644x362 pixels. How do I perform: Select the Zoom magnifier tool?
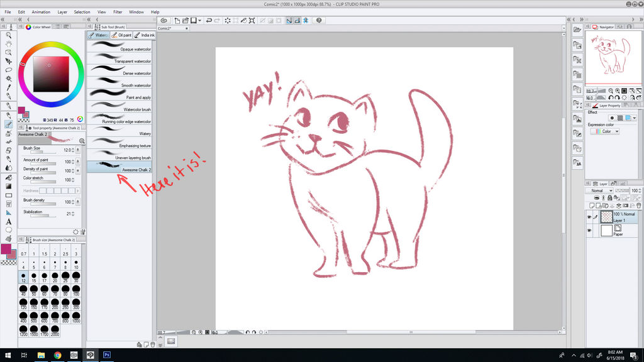pyautogui.click(x=9, y=35)
